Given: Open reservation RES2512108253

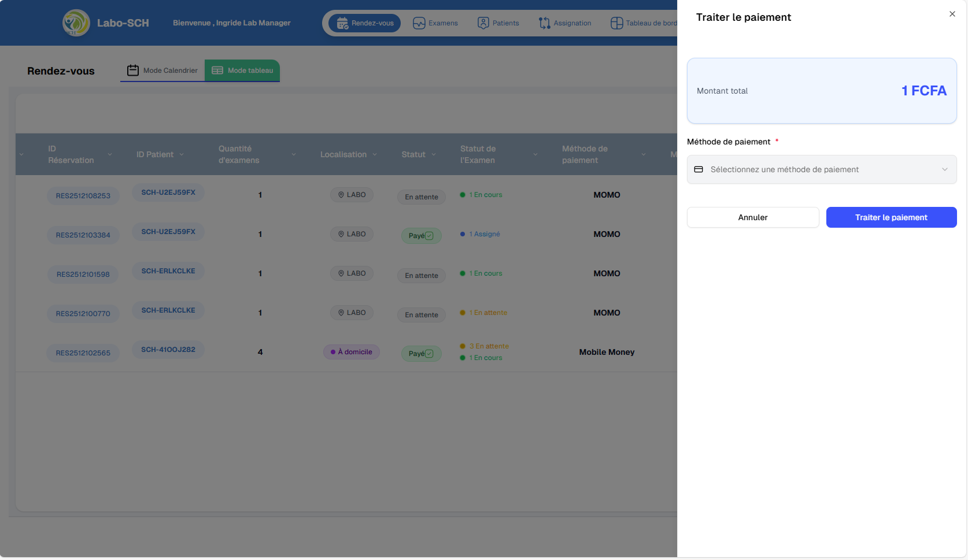Looking at the screenshot, I should 83,196.
